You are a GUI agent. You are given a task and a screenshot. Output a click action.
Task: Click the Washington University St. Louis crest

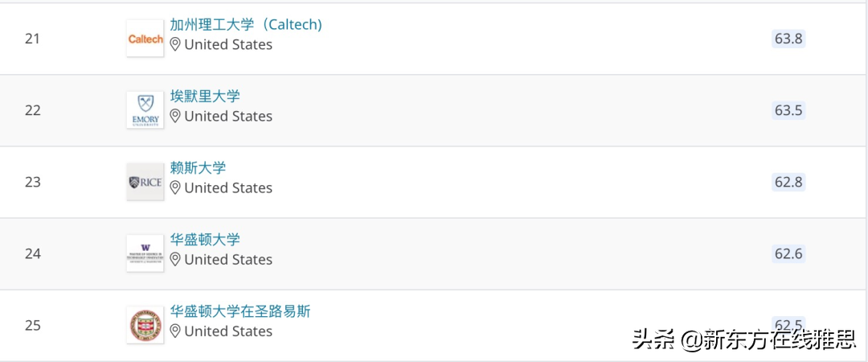[145, 325]
